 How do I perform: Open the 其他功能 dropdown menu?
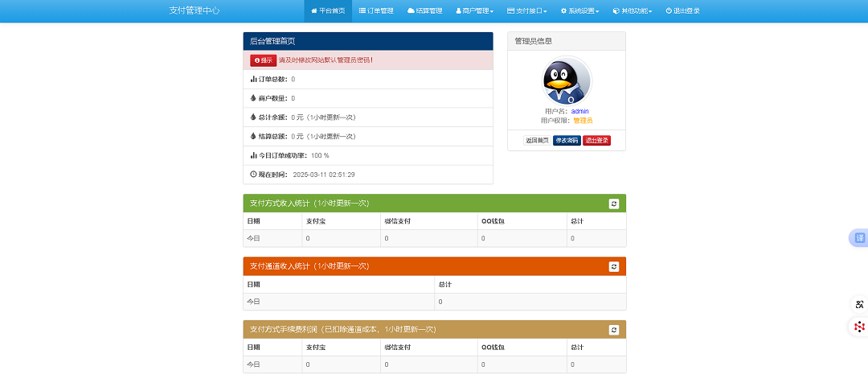click(x=633, y=11)
